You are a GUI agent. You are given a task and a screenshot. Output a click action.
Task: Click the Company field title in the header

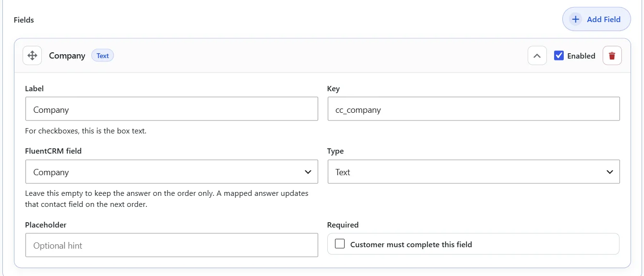(x=67, y=56)
